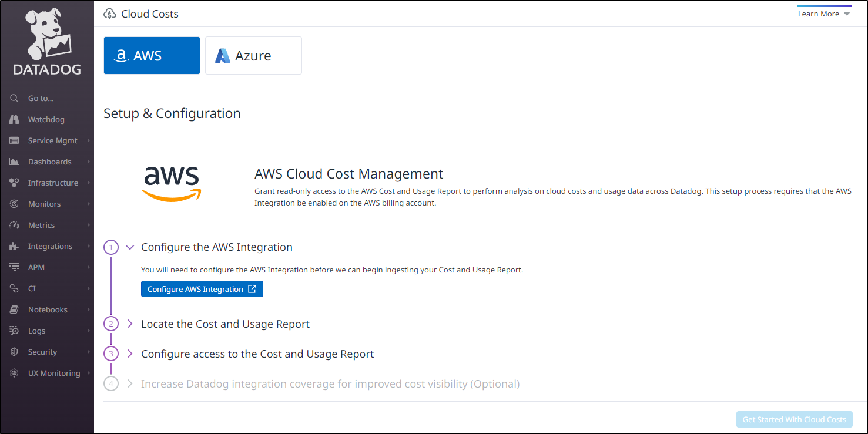868x434 pixels.
Task: Click the Cloud Costs page title
Action: [x=150, y=14]
